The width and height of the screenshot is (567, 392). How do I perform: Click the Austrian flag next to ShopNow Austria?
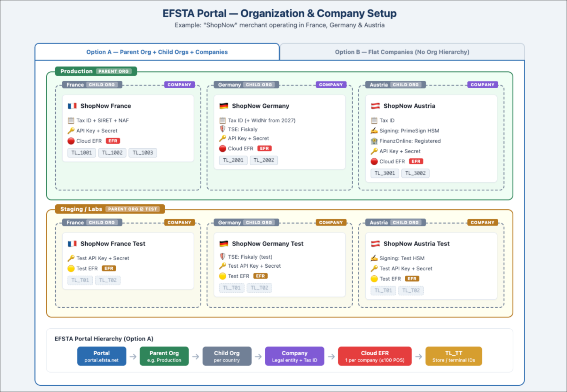point(375,106)
